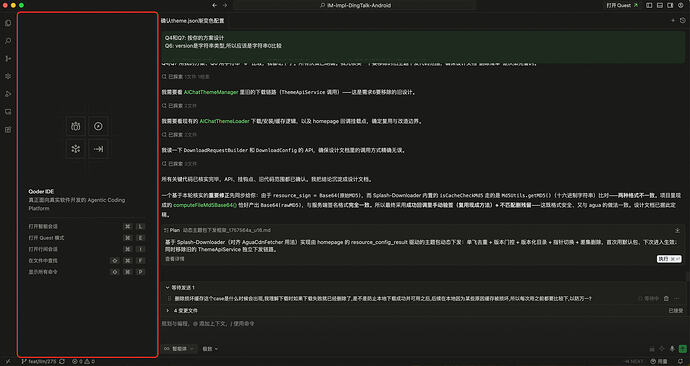Click the Qoder IDE heading text

(41, 191)
